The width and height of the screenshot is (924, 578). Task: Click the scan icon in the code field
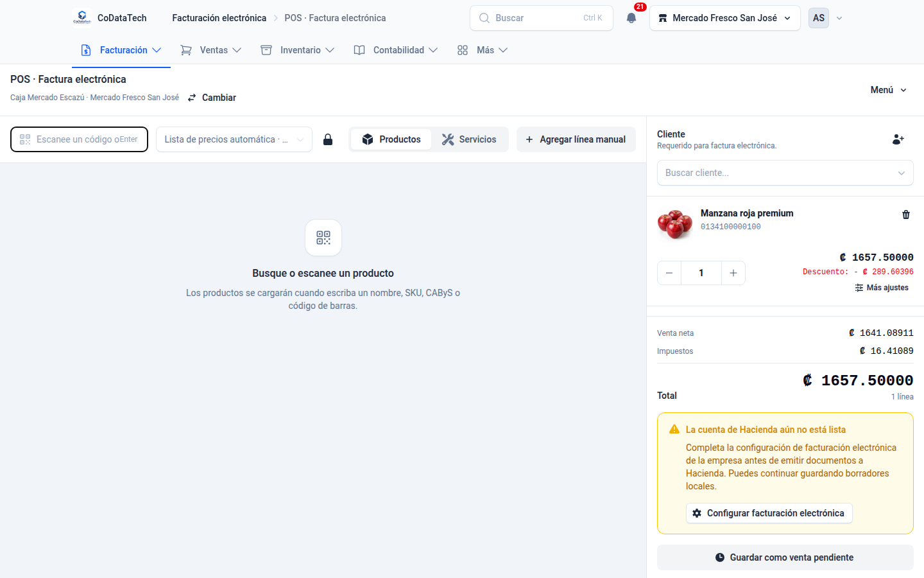pyautogui.click(x=25, y=139)
